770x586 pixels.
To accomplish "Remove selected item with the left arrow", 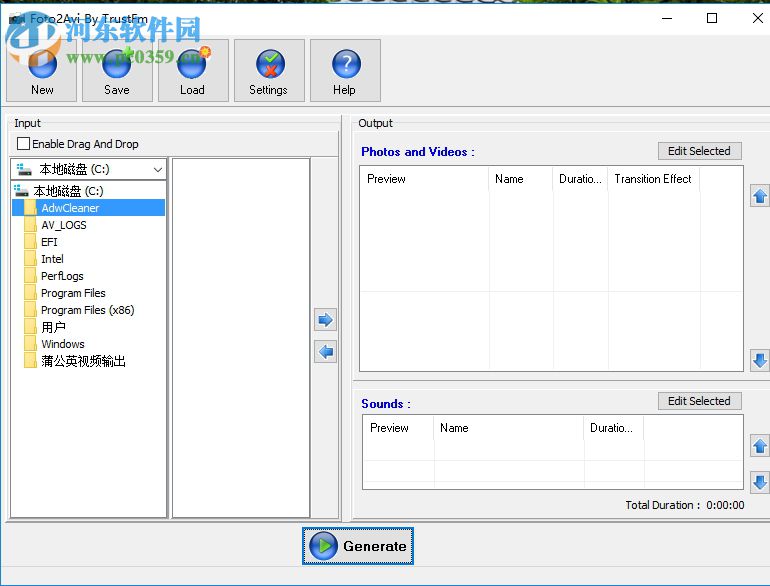I will (325, 352).
